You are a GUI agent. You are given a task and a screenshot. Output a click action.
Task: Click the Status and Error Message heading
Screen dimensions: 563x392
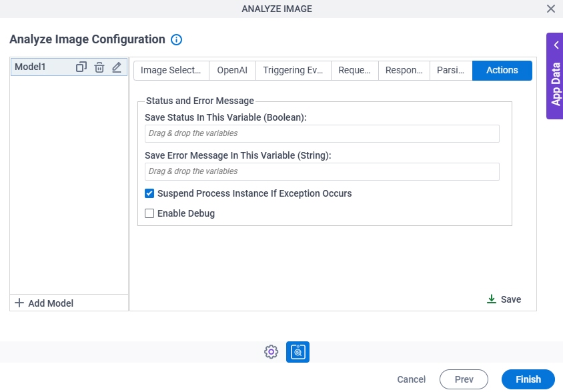(x=200, y=101)
